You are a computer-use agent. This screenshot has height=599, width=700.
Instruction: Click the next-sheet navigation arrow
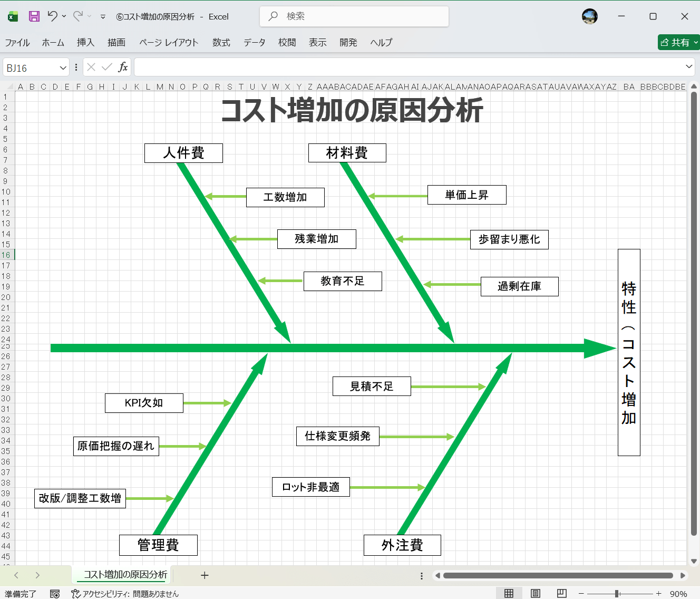37,575
